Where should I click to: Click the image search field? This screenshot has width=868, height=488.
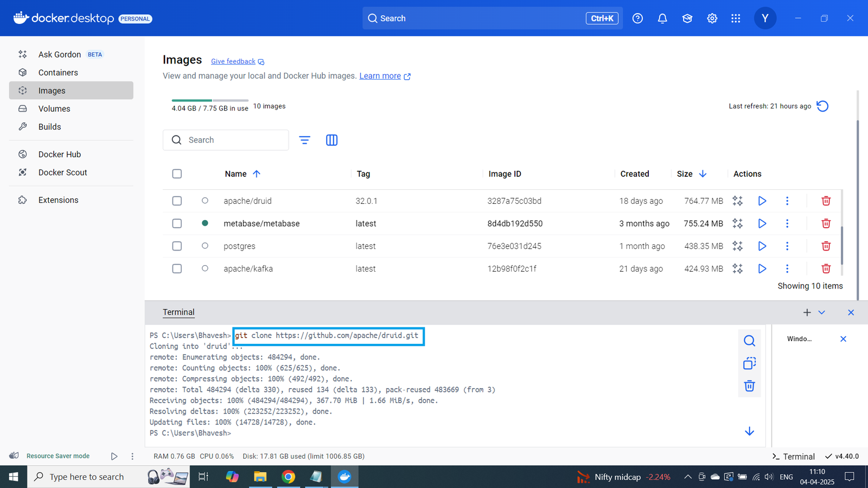pyautogui.click(x=226, y=140)
